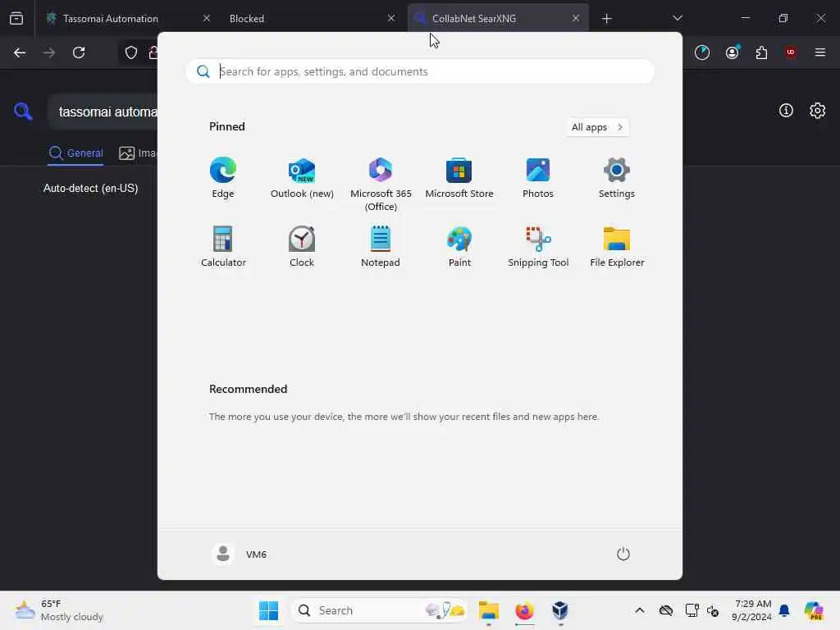Open the Firefox hamburger menu

coord(820,52)
